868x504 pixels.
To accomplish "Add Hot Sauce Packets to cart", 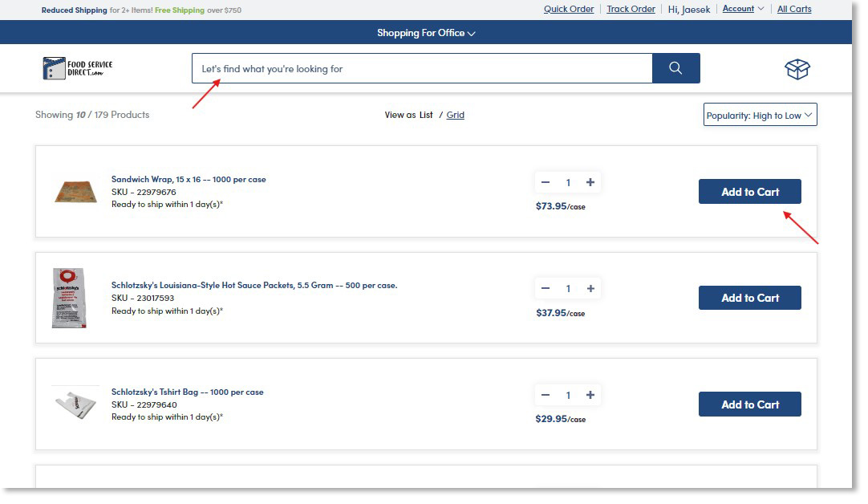I will click(x=749, y=298).
